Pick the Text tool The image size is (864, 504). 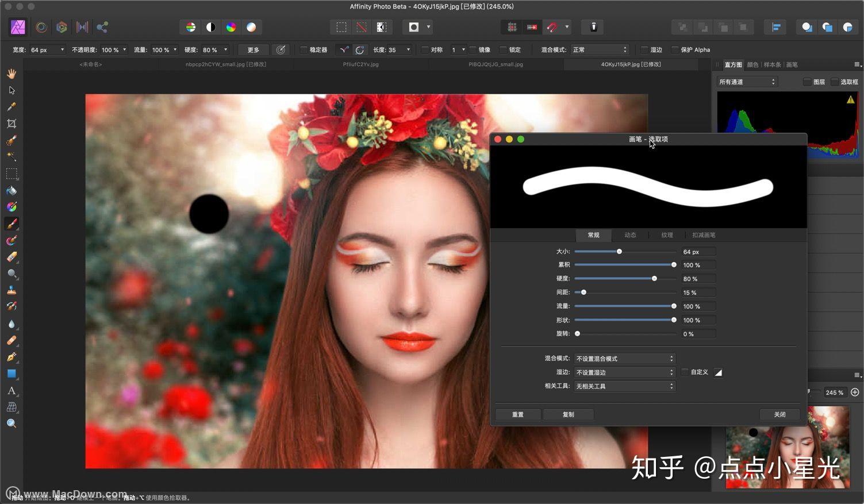(11, 391)
